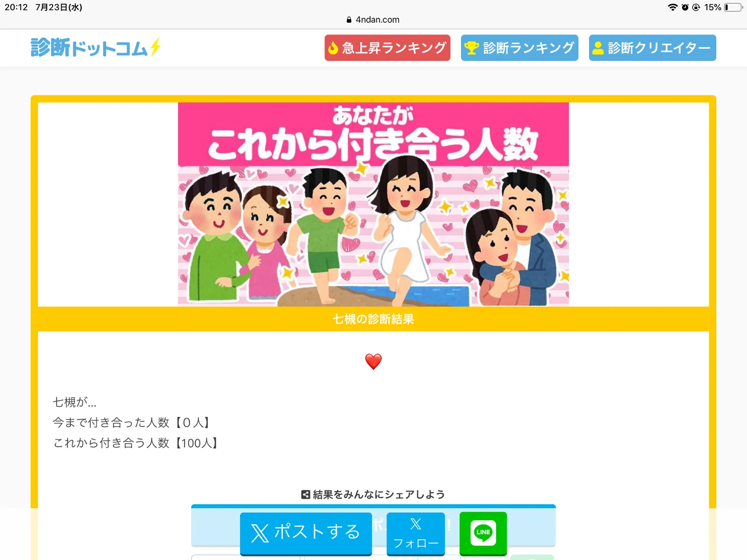
Task: Share result with ポストする button
Action: click(306, 533)
